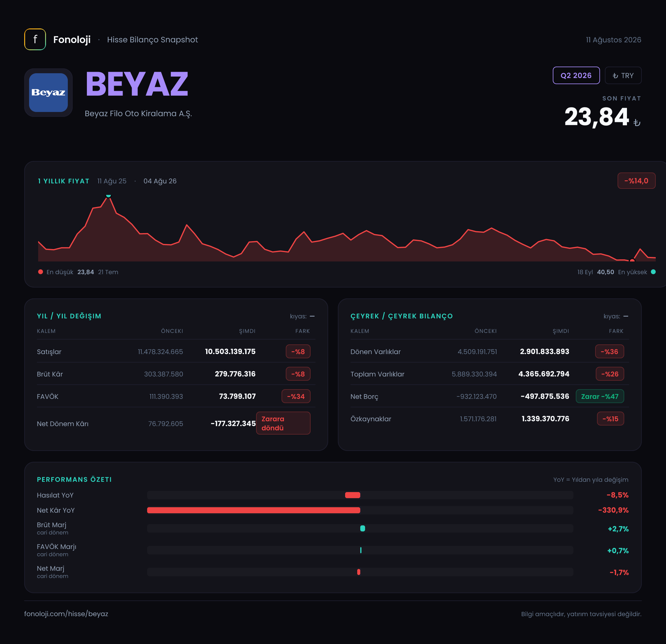Click the 'YIL / YIL DEĞIŞIM' heading
Viewport: 666px width, 644px height.
click(x=69, y=316)
